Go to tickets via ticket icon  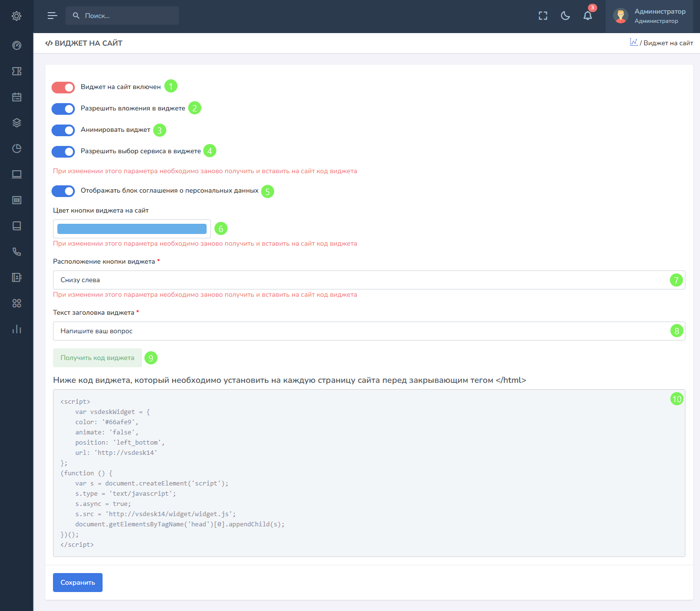[x=17, y=72]
